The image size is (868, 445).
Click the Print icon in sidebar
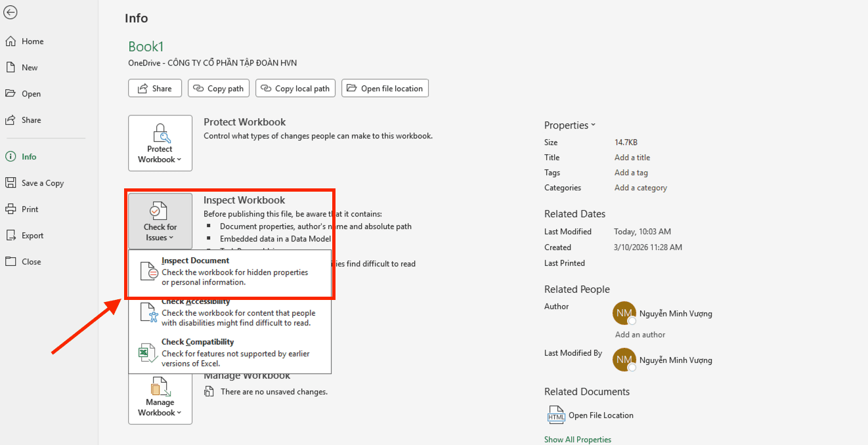[x=11, y=209]
